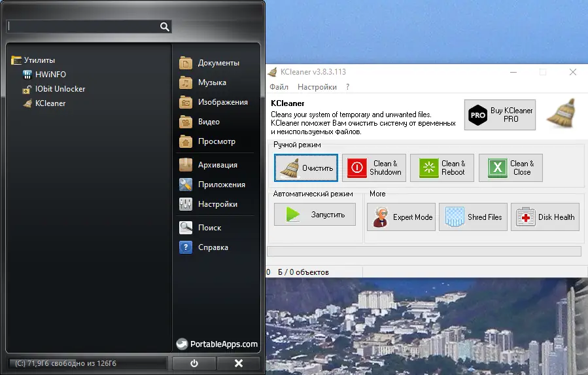
Task: Click the Buy KCleaner PRO button
Action: (x=500, y=115)
